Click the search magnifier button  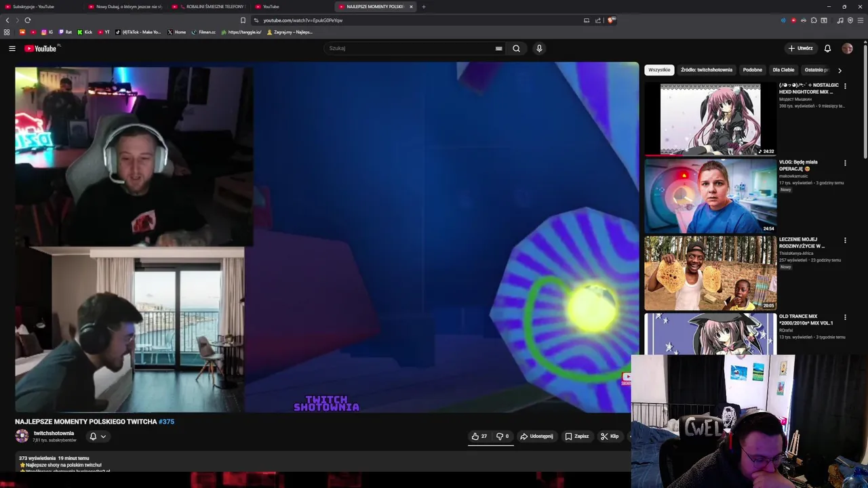516,48
